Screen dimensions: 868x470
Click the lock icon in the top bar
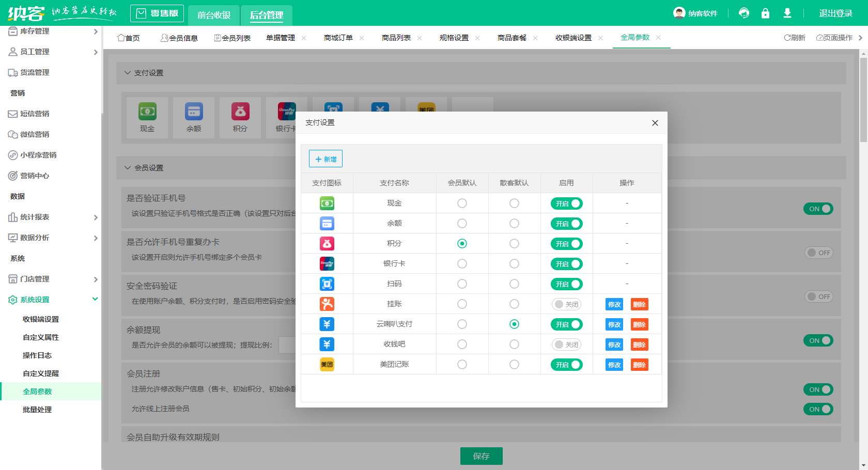pyautogui.click(x=765, y=13)
